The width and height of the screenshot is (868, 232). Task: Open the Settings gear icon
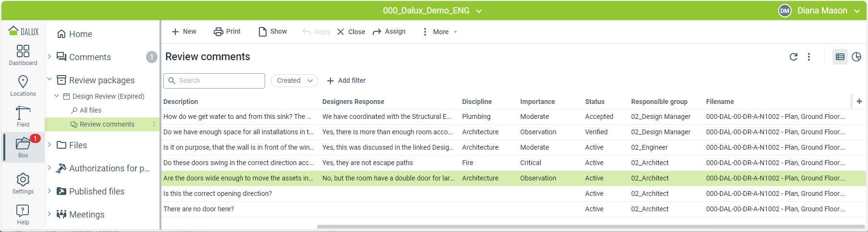[x=23, y=180]
